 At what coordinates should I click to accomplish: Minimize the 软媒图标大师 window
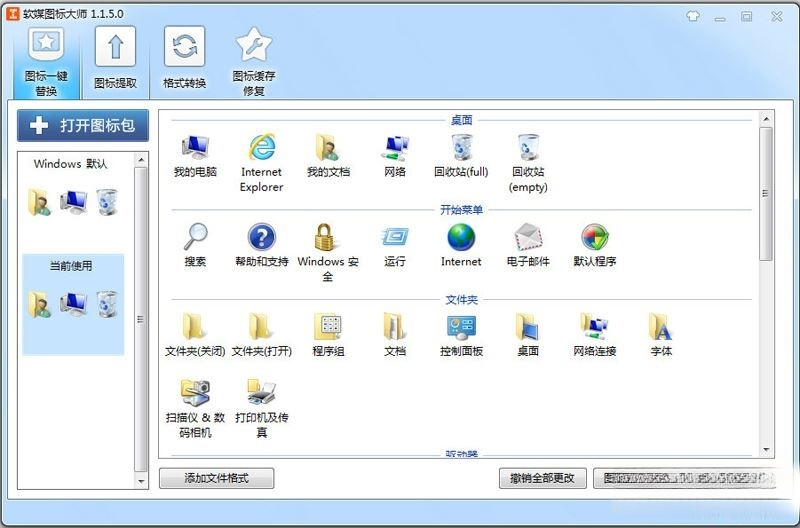coord(720,17)
